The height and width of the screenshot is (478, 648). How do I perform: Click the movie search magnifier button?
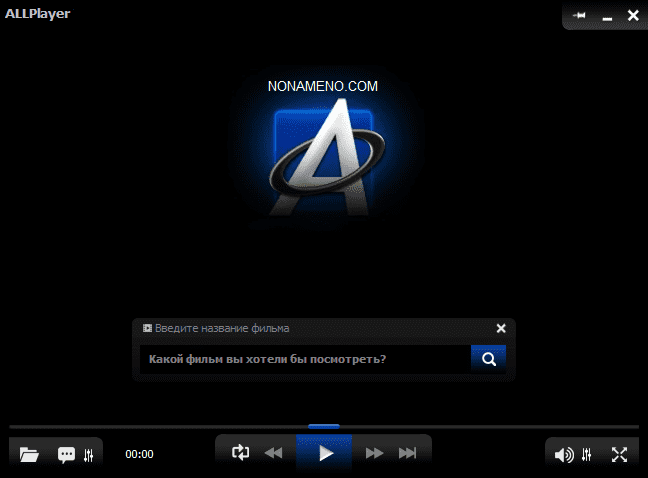coord(488,359)
